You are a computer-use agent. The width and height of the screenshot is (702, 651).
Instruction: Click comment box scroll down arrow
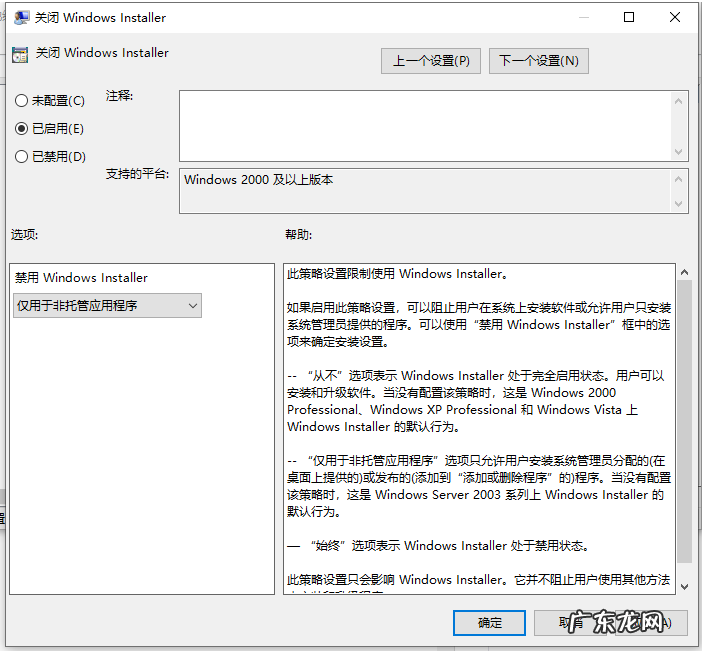pos(678,151)
